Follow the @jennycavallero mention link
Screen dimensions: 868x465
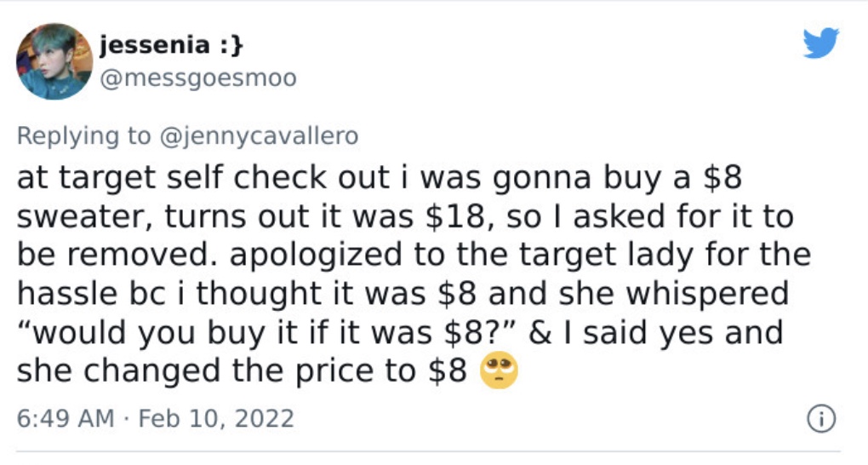(x=259, y=136)
